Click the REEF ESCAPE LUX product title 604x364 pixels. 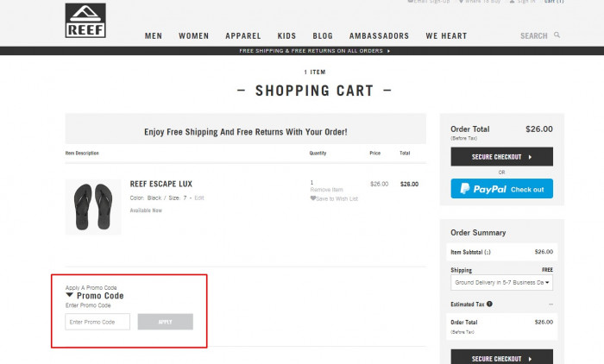[x=161, y=184]
